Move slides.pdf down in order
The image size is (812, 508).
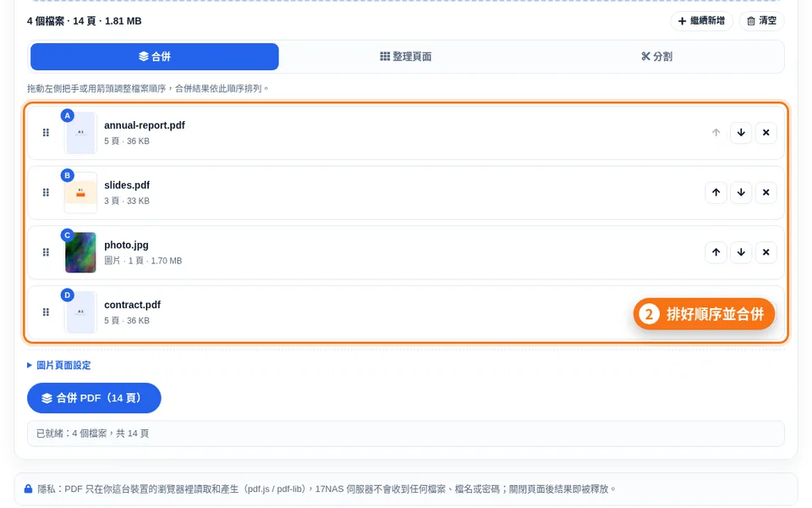click(741, 192)
